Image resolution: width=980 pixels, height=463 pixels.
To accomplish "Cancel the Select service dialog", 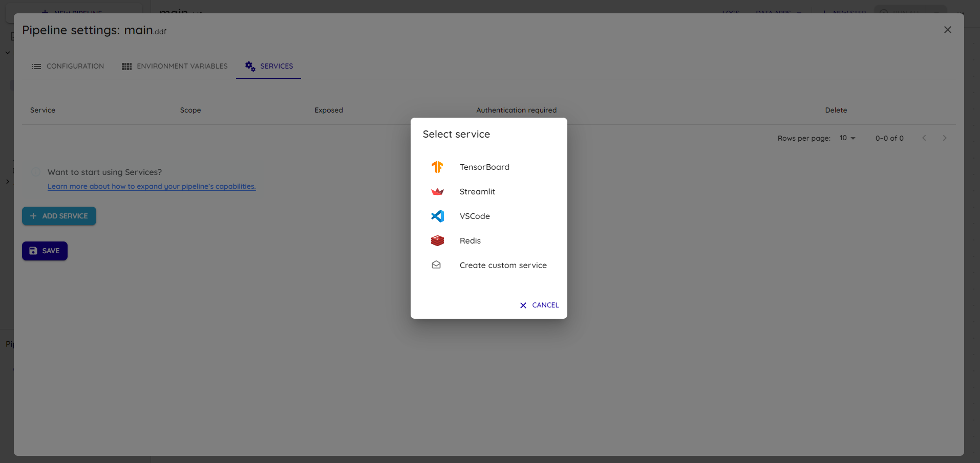I will [539, 305].
